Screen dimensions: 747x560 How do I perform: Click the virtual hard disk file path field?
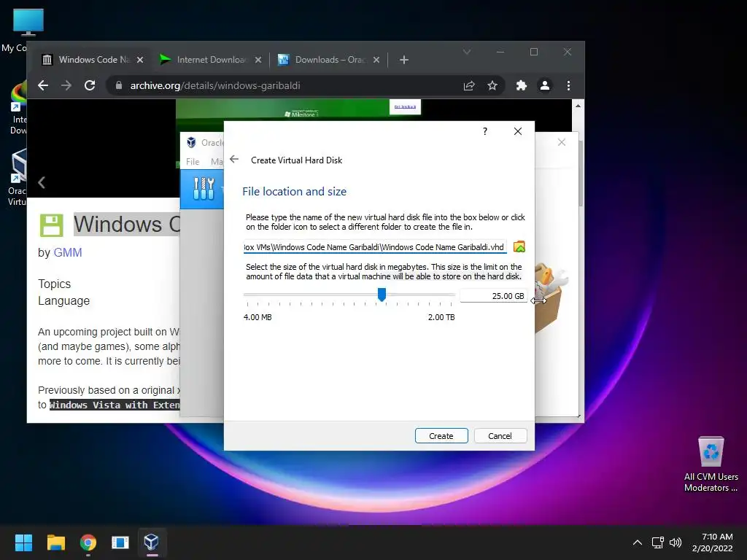point(375,246)
